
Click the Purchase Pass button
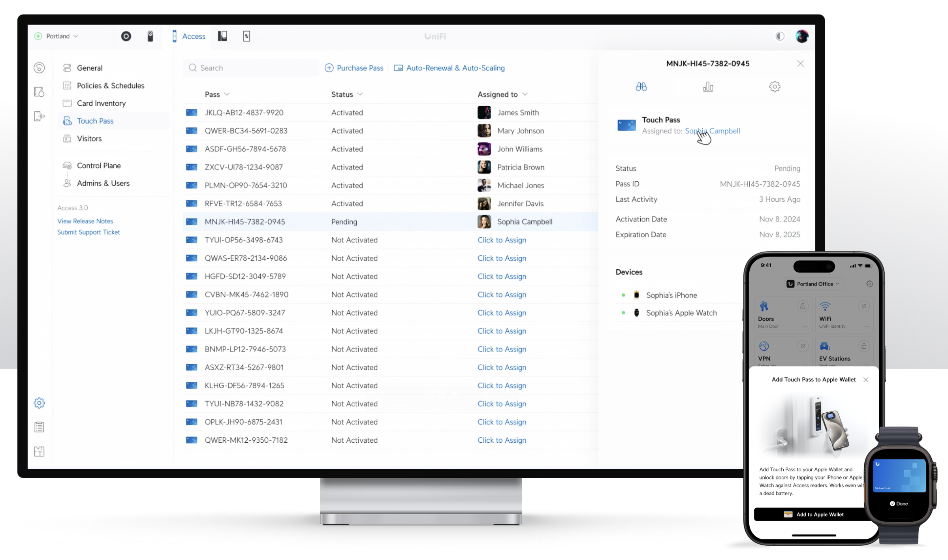coord(354,68)
